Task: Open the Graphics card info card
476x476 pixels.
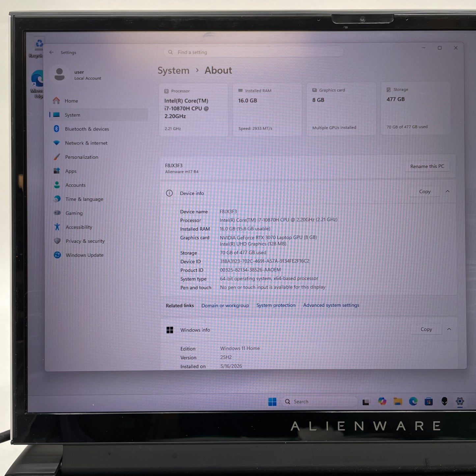Action: [341, 109]
